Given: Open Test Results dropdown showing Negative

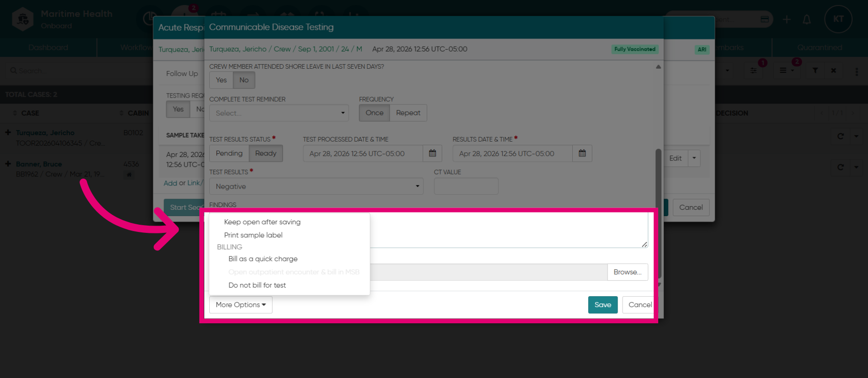Looking at the screenshot, I should click(316, 186).
